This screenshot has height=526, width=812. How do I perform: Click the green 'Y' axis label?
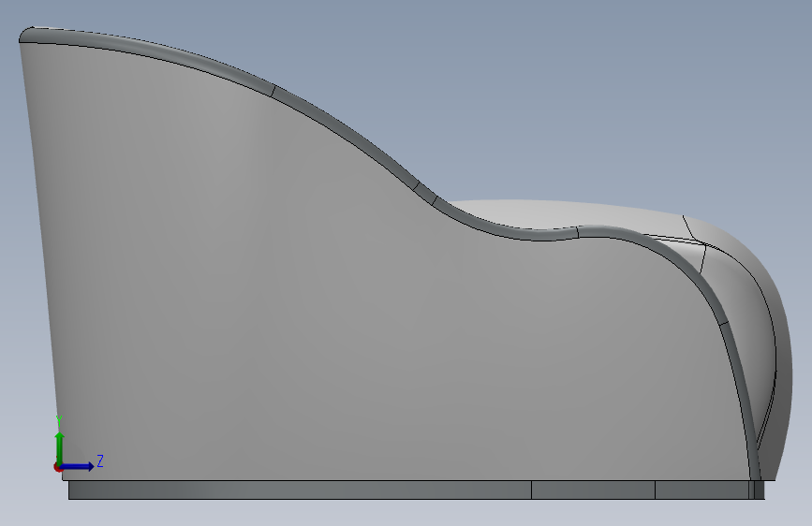pos(60,421)
